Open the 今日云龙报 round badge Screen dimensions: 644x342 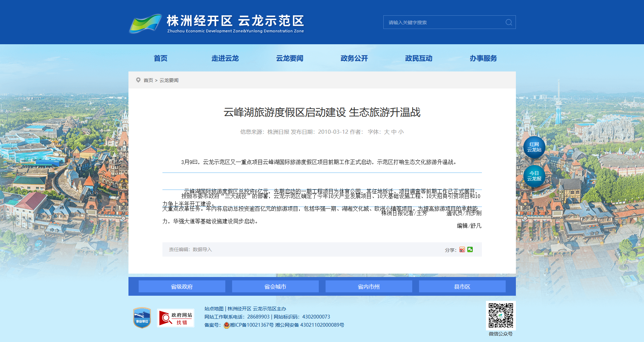click(x=534, y=176)
